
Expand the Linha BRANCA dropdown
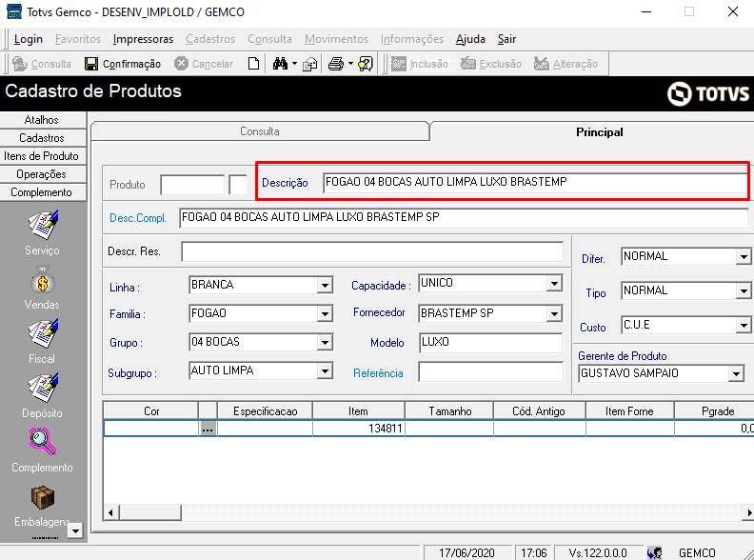325,286
